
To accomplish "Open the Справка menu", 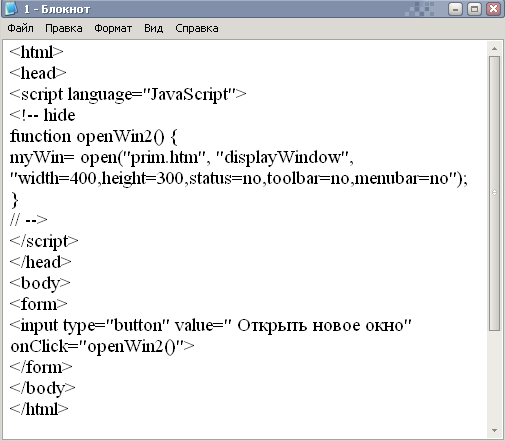I will coord(197,28).
